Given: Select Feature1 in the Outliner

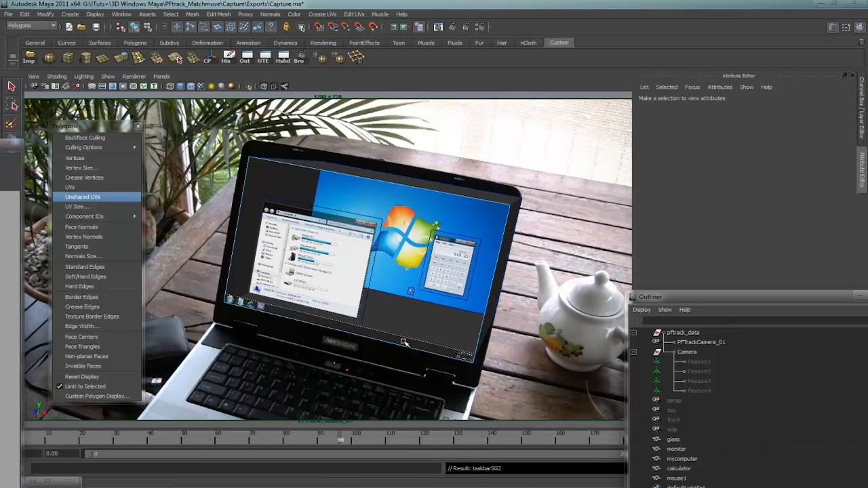Looking at the screenshot, I should click(698, 362).
